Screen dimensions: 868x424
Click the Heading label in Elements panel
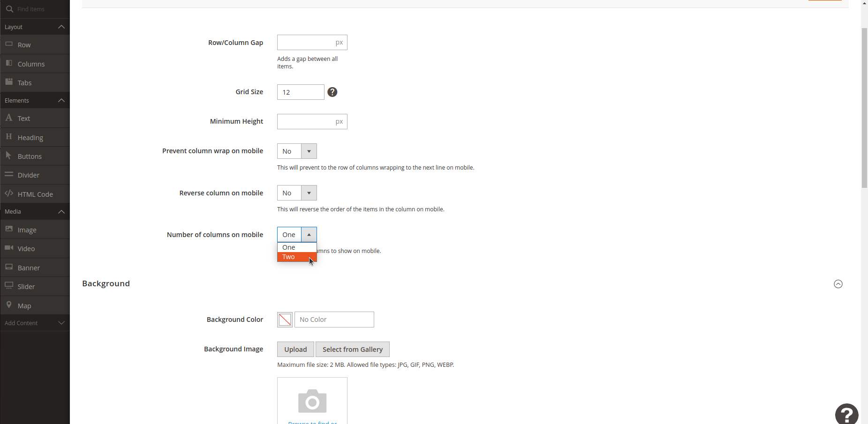pos(30,137)
